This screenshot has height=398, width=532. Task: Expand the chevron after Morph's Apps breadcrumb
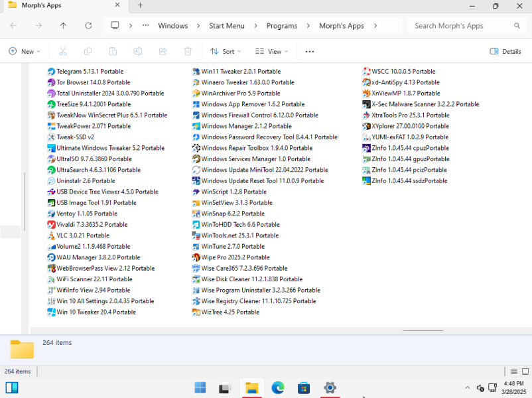375,26
